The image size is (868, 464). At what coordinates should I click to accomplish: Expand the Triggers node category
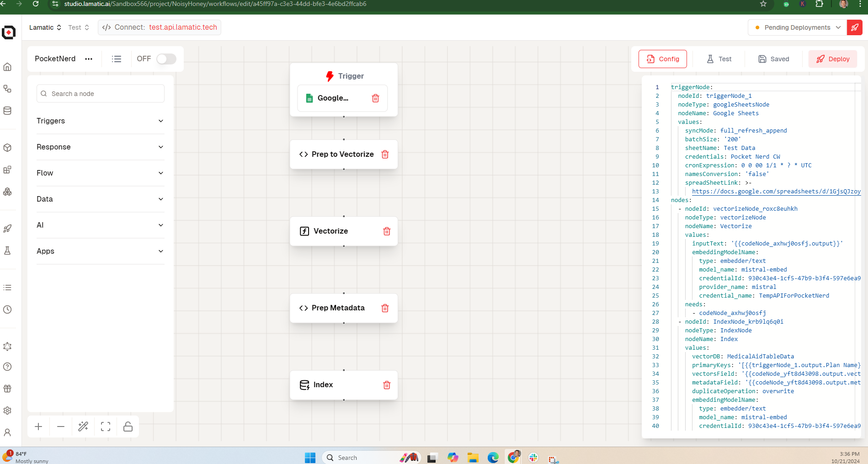100,121
